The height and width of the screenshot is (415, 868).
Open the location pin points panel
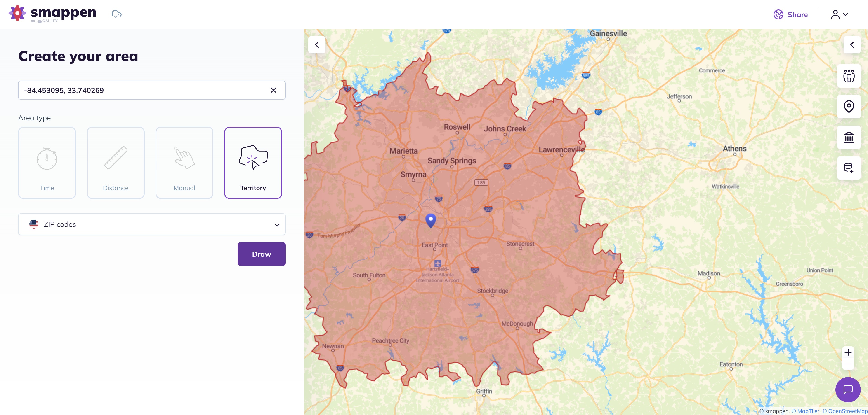point(849,107)
